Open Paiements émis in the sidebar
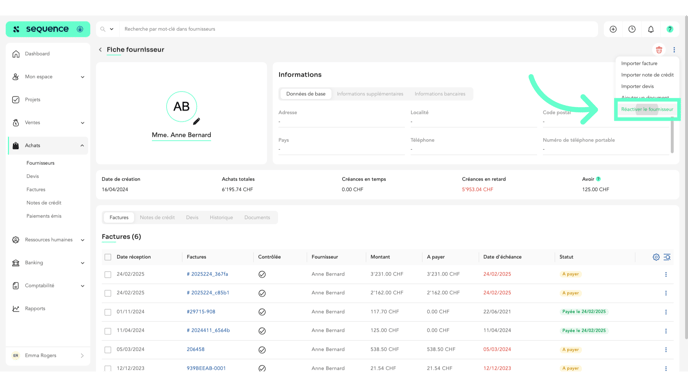Screen dimensions: 688x387 [x=44, y=216]
